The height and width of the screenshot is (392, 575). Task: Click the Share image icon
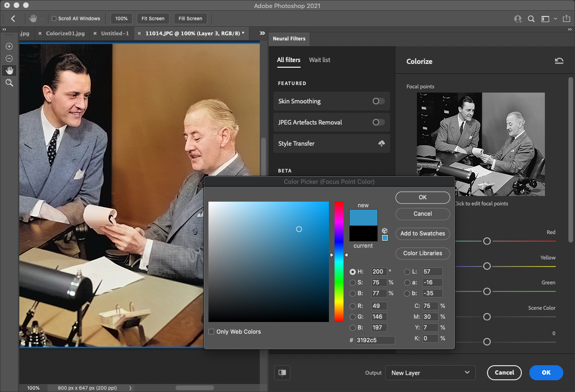point(567,19)
